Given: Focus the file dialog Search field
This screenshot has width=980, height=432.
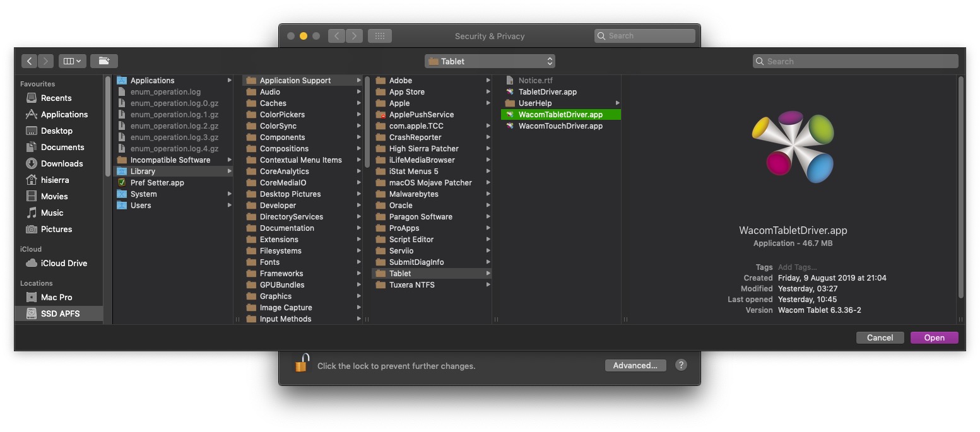Looking at the screenshot, I should tap(855, 61).
